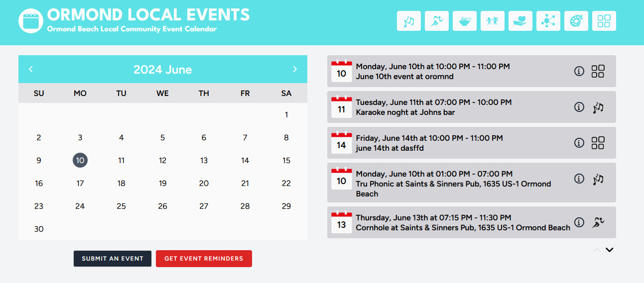The height and width of the screenshot is (283, 644).
Task: Filter events by art palette icon
Action: [x=576, y=21]
